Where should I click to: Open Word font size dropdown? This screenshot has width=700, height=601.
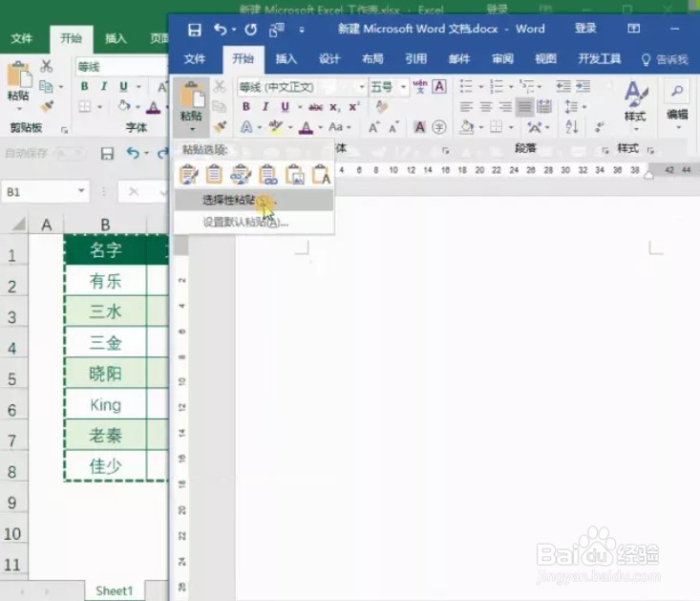(x=403, y=87)
